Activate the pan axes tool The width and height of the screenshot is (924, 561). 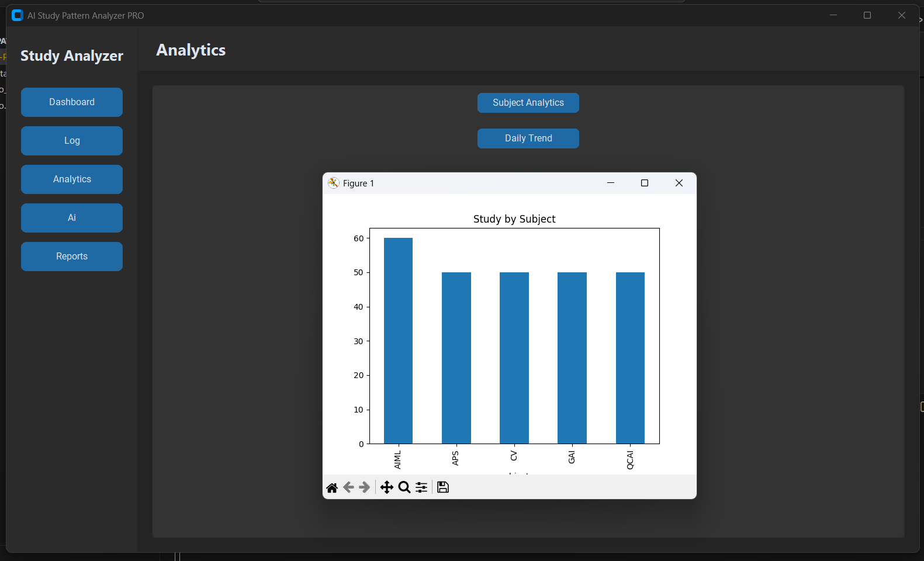pos(386,487)
